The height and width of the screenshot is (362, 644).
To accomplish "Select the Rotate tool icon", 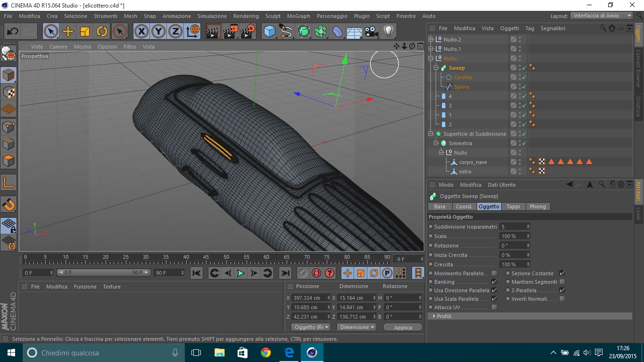I will coord(102,32).
